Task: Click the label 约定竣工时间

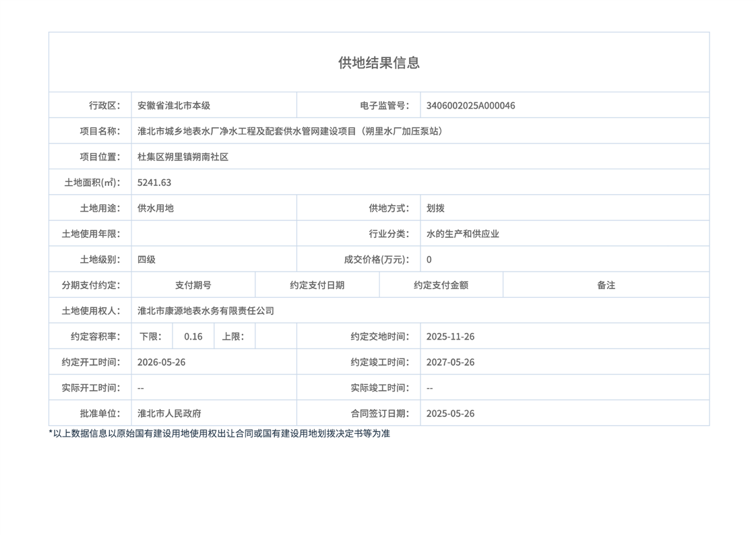Action: click(x=380, y=362)
